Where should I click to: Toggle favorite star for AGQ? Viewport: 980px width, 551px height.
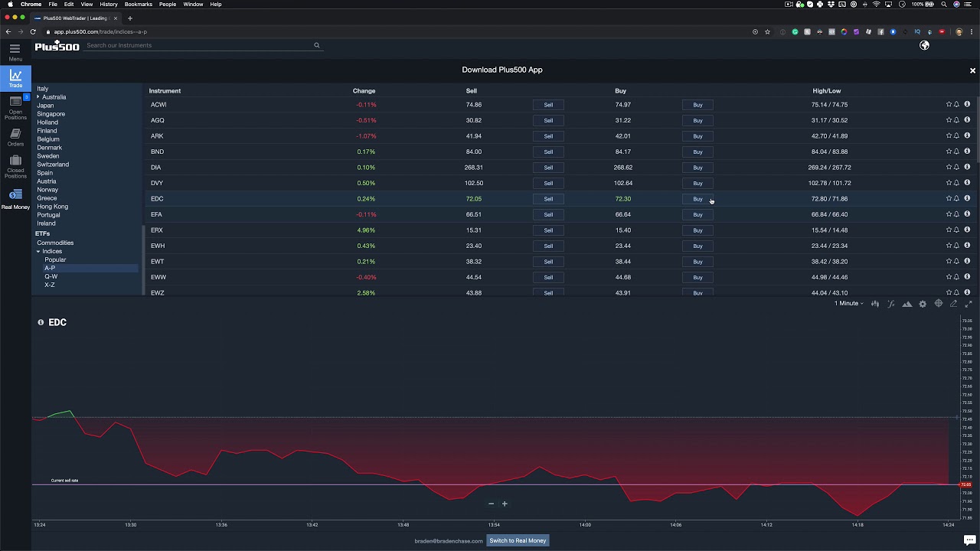pos(949,120)
